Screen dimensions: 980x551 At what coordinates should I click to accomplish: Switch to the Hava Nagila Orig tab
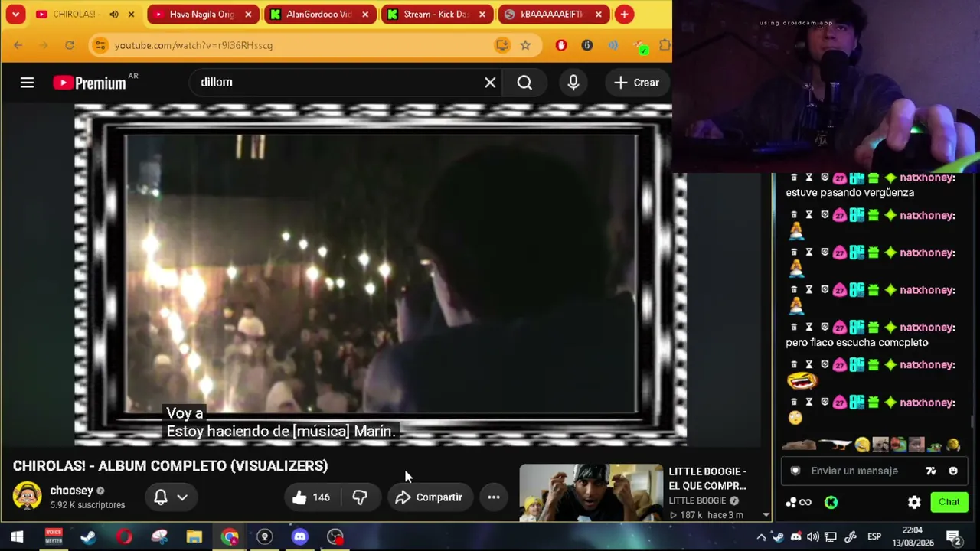[x=201, y=15]
